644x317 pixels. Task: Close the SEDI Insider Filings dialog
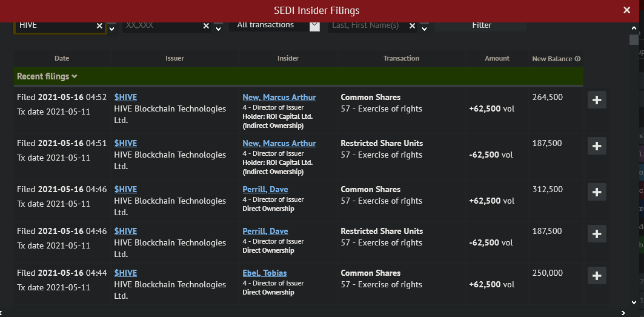tap(626, 10)
